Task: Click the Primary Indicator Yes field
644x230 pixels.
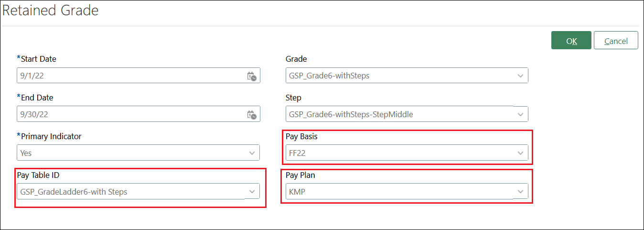Action: 129,153
